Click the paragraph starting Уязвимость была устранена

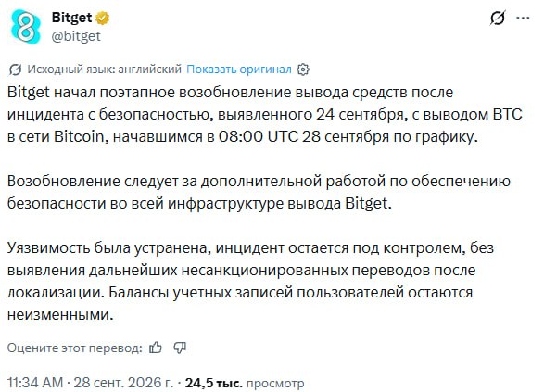pos(250,282)
